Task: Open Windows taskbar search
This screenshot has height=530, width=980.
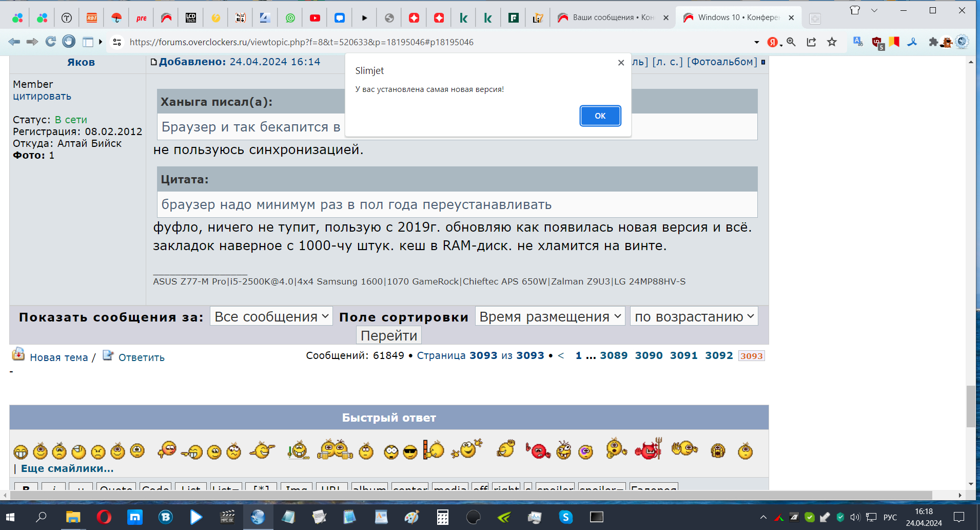Action: (41, 517)
